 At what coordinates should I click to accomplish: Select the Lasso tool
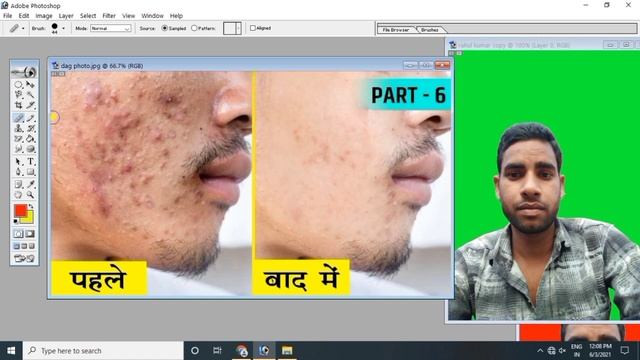click(18, 95)
